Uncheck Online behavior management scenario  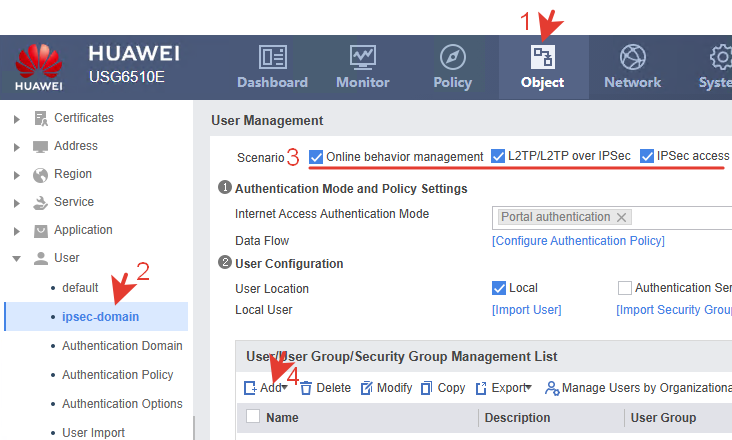[317, 156]
